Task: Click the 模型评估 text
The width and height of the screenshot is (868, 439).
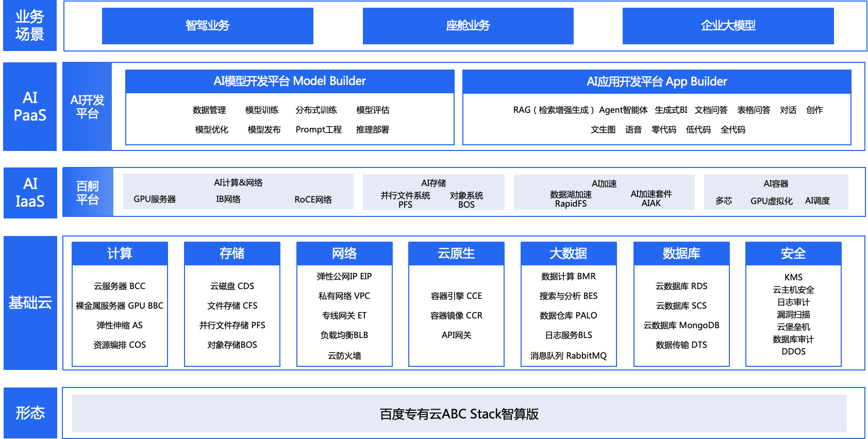Action: pyautogui.click(x=373, y=110)
